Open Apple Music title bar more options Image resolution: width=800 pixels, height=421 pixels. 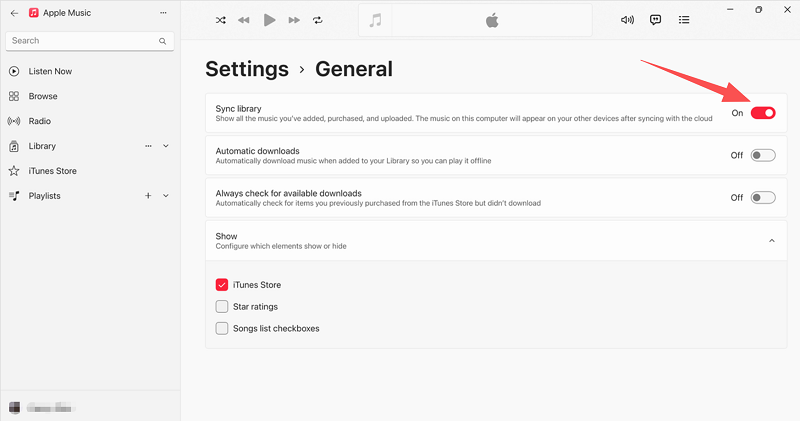point(163,13)
